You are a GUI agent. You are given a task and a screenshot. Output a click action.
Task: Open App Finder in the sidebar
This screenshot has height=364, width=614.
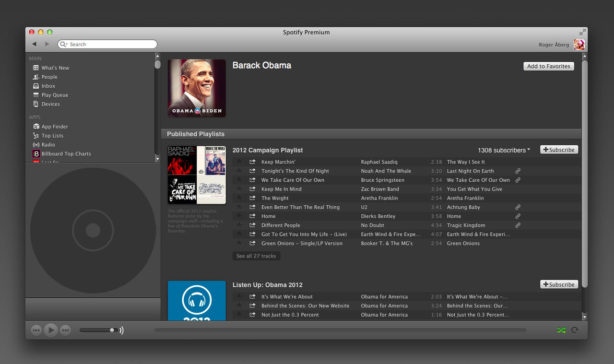[x=50, y=127]
